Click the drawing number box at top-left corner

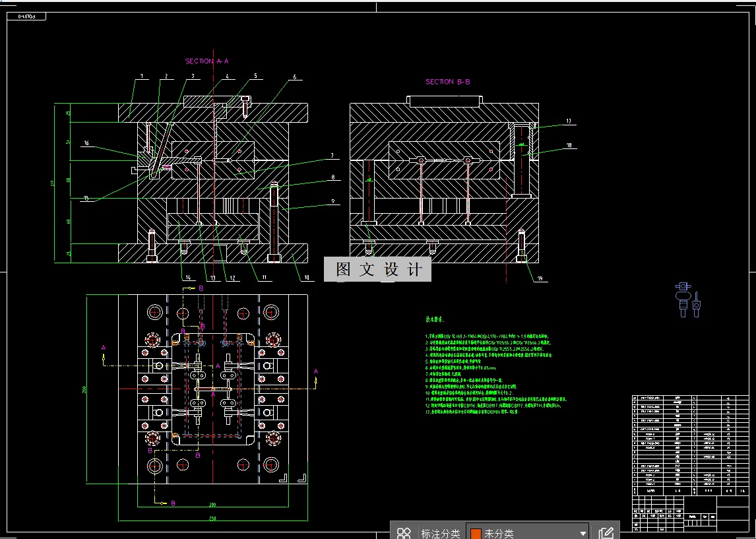click(26, 16)
